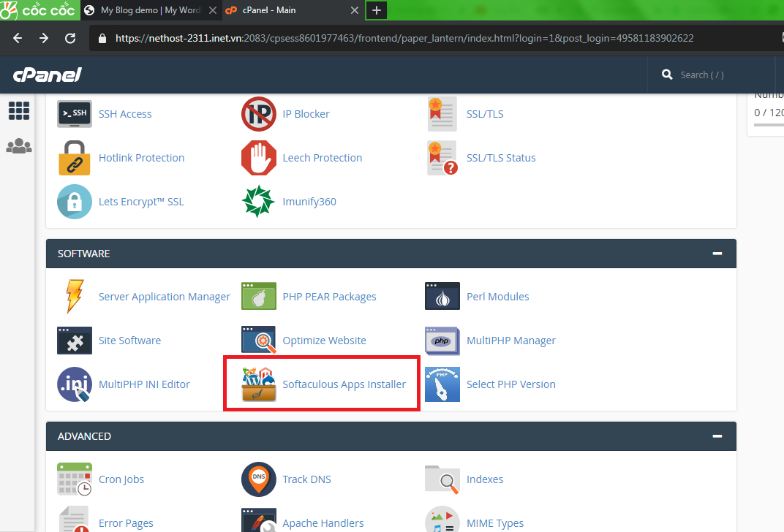Viewport: 784px width, 532px height.
Task: Switch to the My Blog demo tab
Action: pos(150,10)
